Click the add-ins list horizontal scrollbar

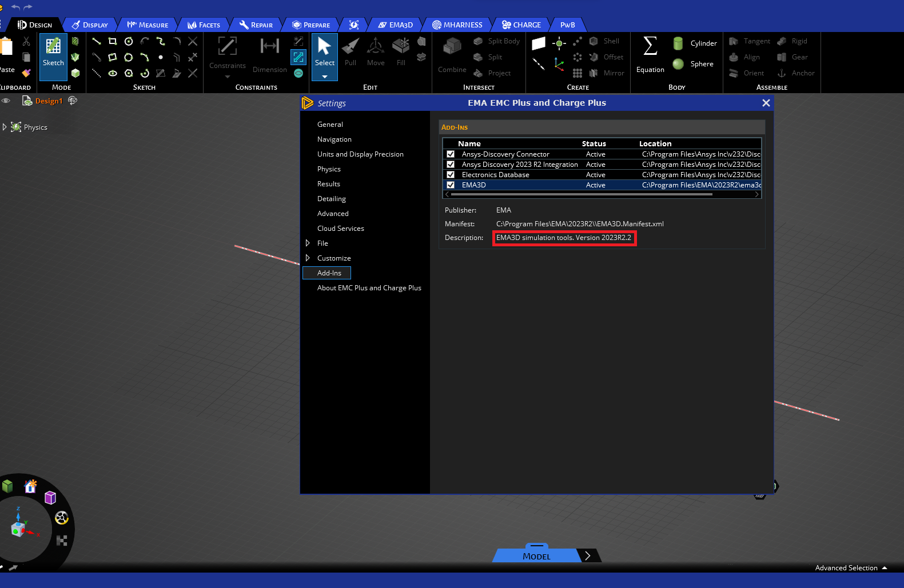click(582, 194)
